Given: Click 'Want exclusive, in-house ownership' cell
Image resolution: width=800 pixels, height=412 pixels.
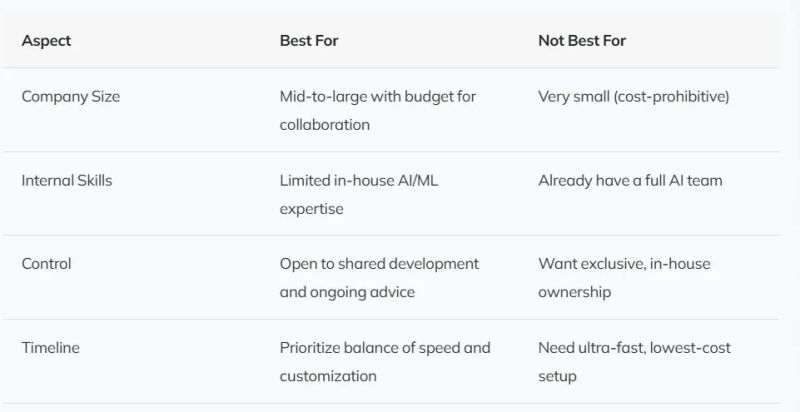Looking at the screenshot, I should [624, 264].
